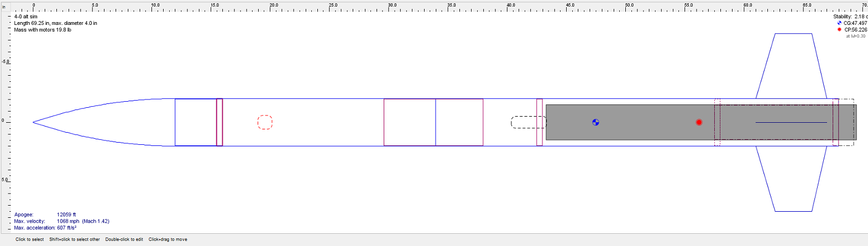
Task: Click the thin black line between the fins
Action: [x=791, y=122]
